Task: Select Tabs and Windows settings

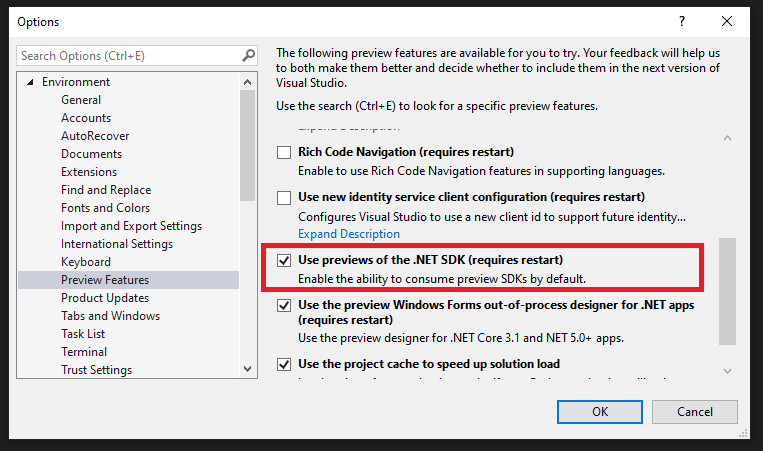Action: (110, 316)
